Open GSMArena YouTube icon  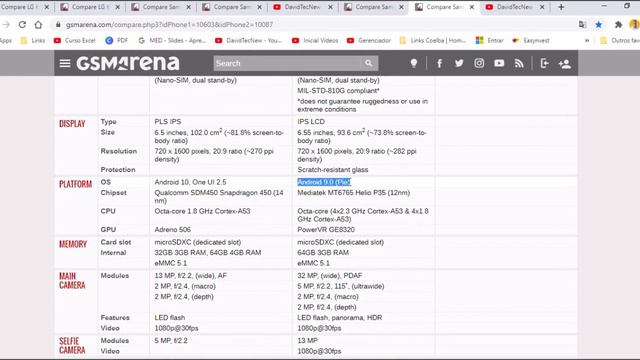pos(499,63)
